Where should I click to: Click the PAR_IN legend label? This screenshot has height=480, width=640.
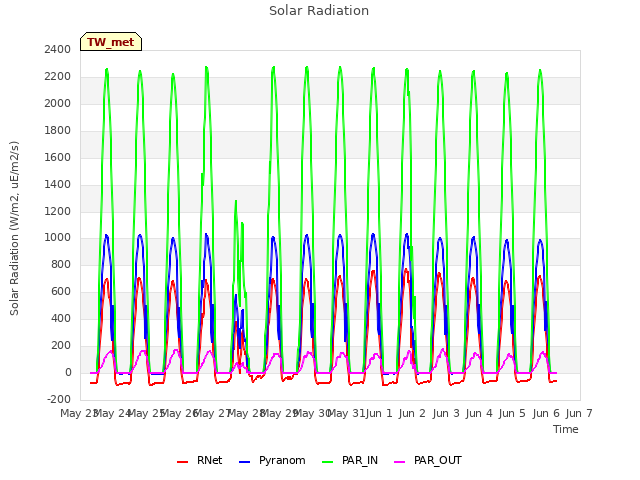pos(360,460)
